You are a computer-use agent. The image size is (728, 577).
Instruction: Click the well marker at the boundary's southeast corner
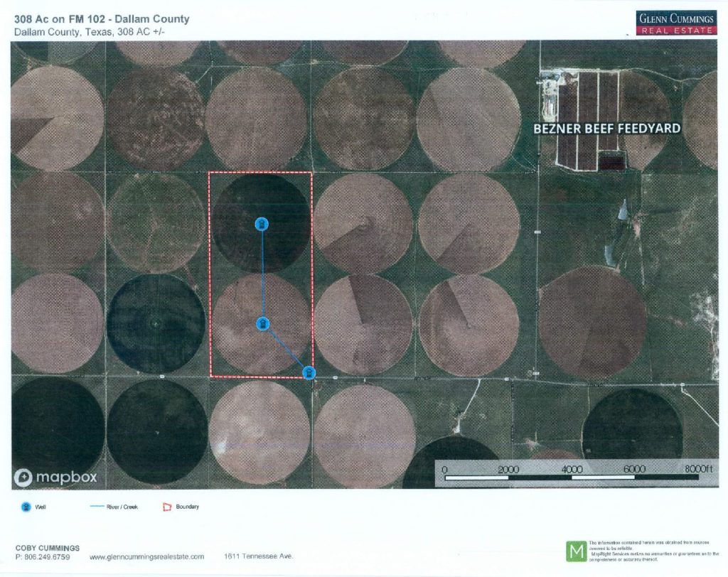(x=309, y=372)
